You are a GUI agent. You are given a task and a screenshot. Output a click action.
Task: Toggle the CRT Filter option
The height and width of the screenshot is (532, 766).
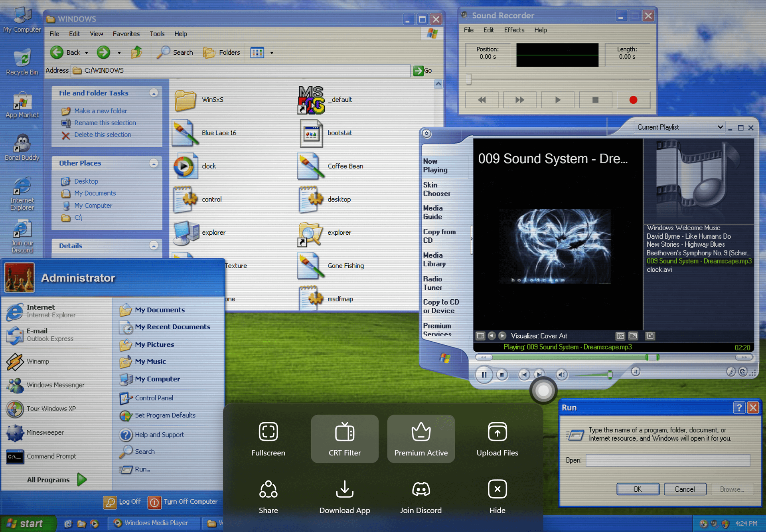coord(344,439)
